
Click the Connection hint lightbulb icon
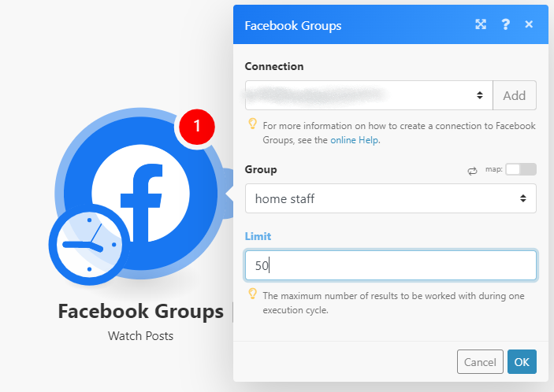(x=253, y=124)
